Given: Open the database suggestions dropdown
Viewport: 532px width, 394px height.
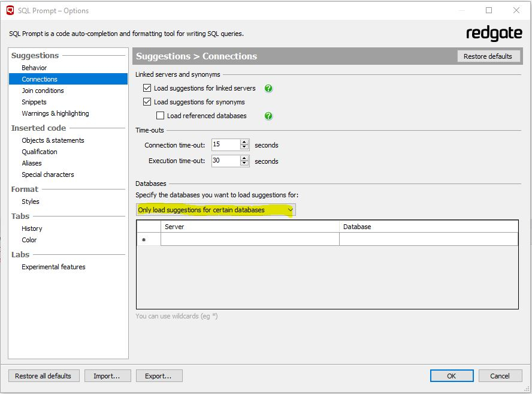Looking at the screenshot, I should click(x=216, y=210).
